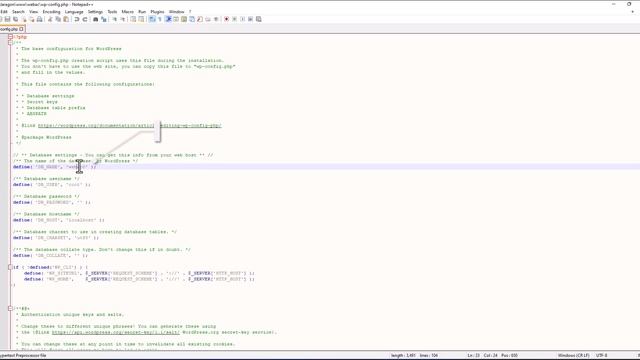
Task: Open the Run menu
Action: point(142,12)
